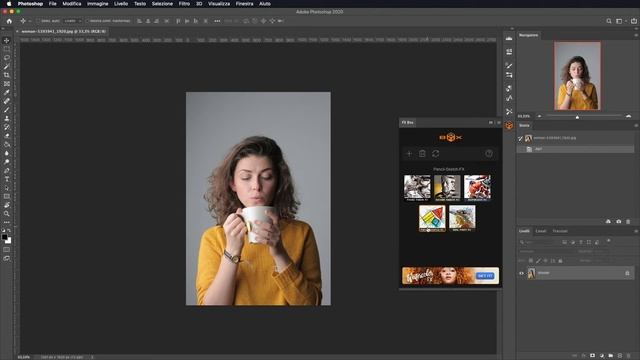Select the Pen tool
The width and height of the screenshot is (640, 360).
point(7,171)
